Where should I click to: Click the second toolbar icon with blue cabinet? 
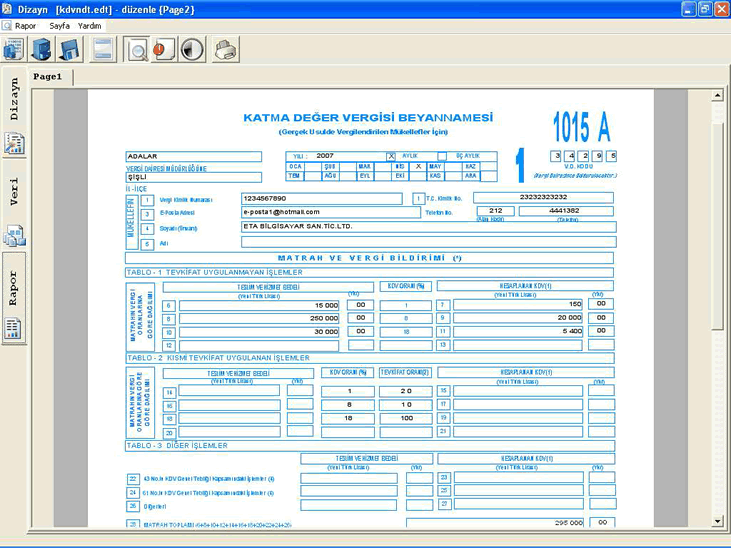(x=41, y=48)
